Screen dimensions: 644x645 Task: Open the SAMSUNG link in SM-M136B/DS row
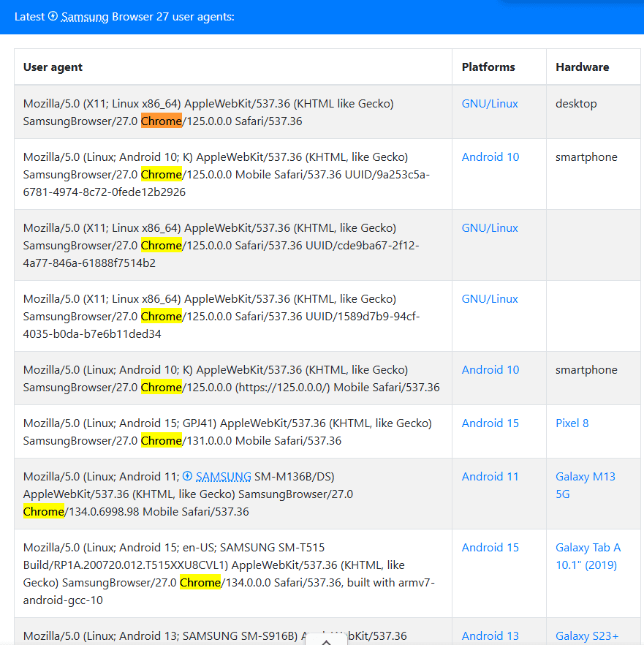coord(223,477)
